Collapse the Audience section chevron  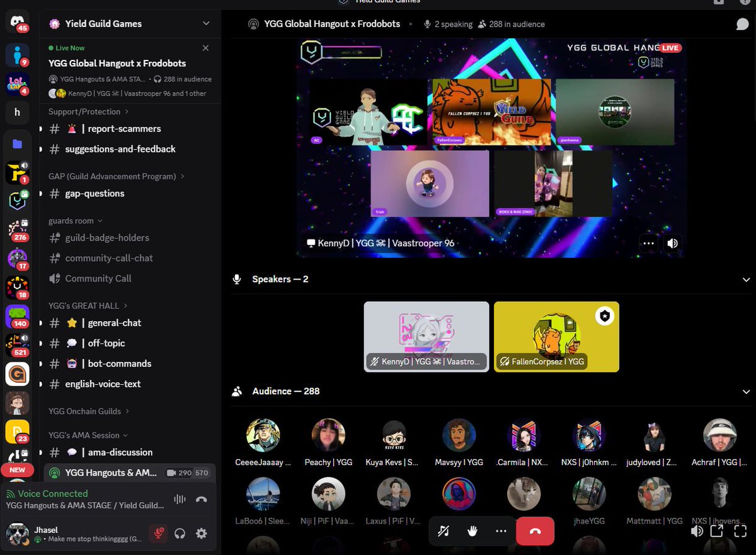tap(747, 391)
